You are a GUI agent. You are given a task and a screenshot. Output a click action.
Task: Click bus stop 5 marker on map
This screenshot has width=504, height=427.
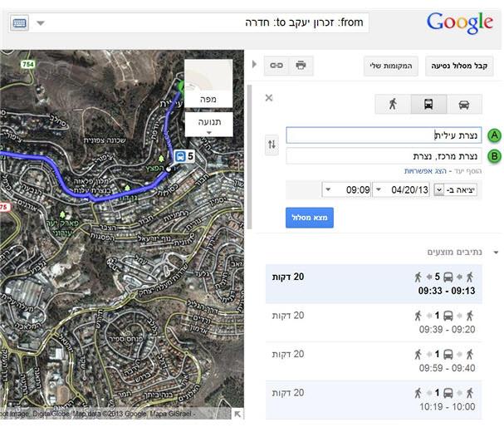[x=184, y=156]
